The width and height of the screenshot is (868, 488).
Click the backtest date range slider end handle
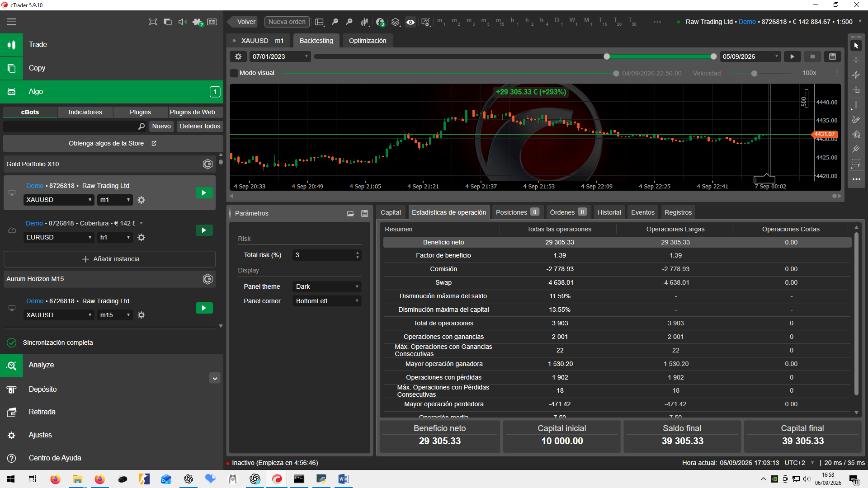pos(713,56)
